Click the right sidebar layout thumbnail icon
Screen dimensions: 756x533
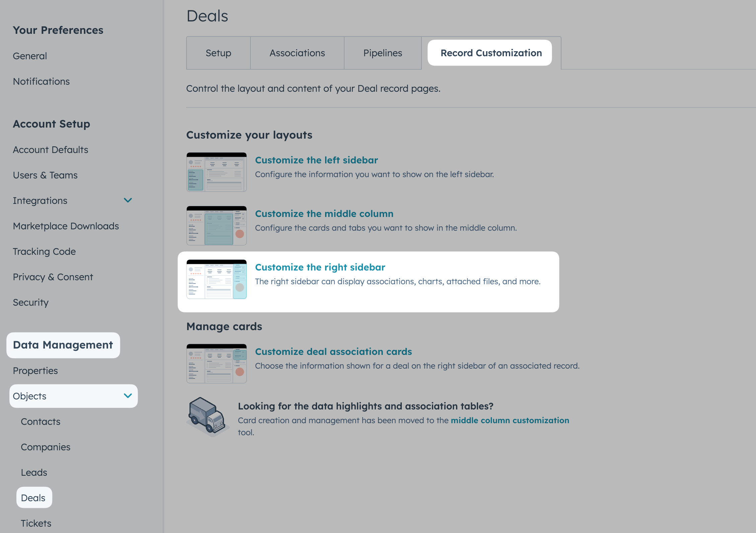216,279
